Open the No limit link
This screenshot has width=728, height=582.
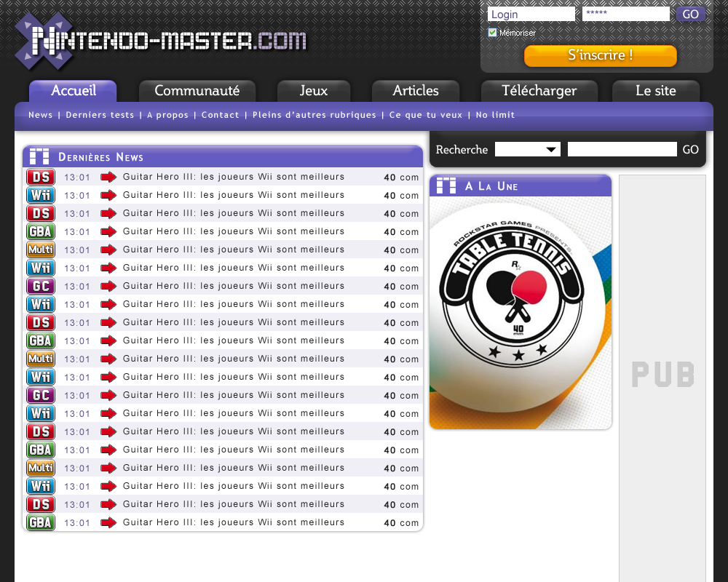tap(495, 115)
